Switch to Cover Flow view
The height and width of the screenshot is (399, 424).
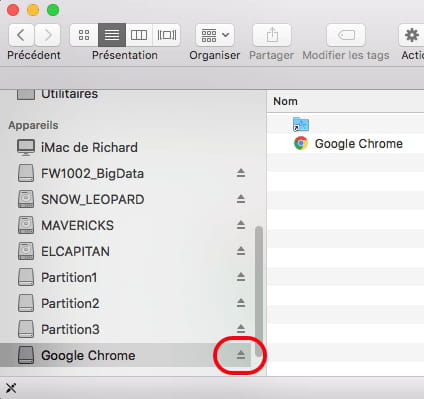pos(167,35)
